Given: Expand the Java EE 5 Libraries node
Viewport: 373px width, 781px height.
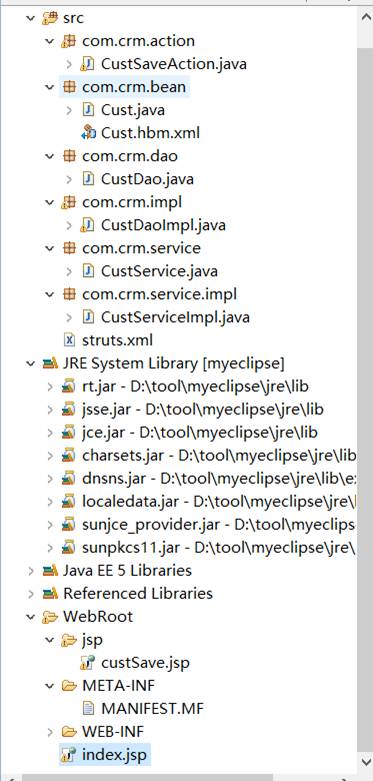Looking at the screenshot, I should (x=31, y=570).
